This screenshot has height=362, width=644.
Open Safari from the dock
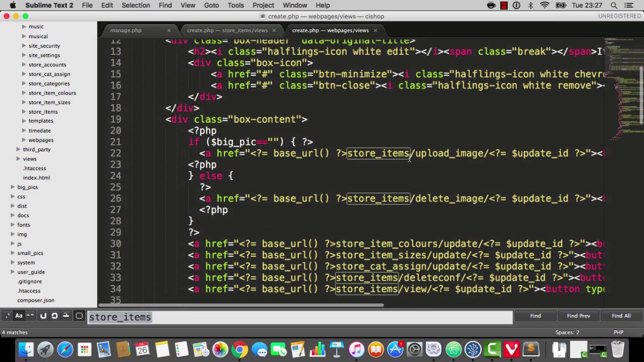pos(65,349)
